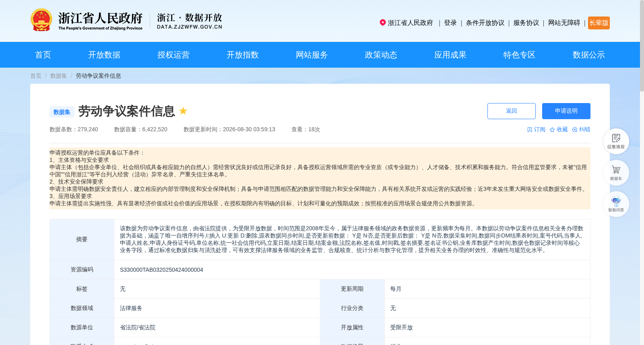The width and height of the screenshot is (644, 345).
Task: Click the 数源单位 label cell
Action: pos(82,328)
